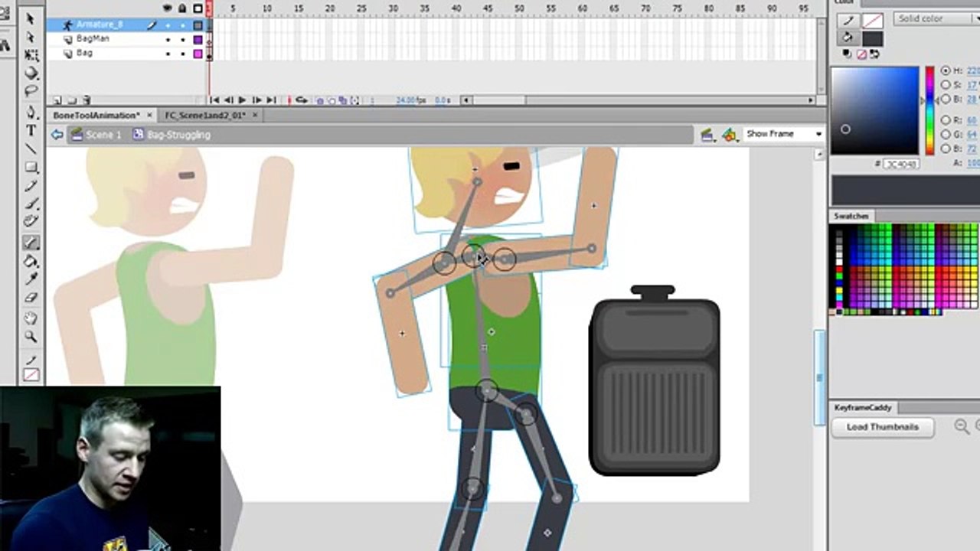Select the BagMan layer
The height and width of the screenshot is (551, 980).
click(x=92, y=39)
